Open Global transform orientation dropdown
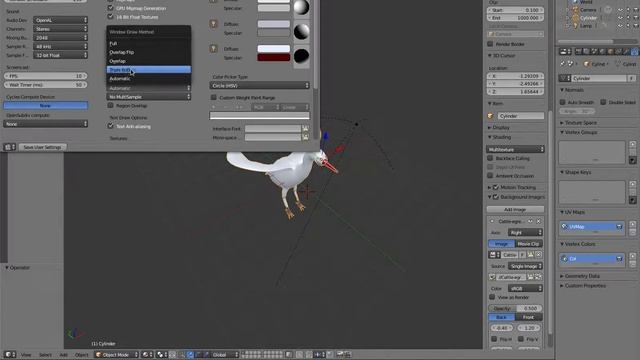Screen dimensions: 640x360 [224, 355]
